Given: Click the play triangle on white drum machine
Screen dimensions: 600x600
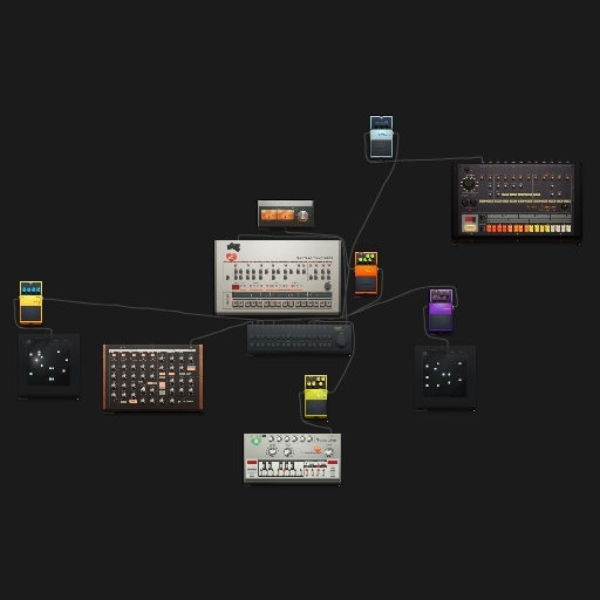Looking at the screenshot, I should click(x=228, y=277).
